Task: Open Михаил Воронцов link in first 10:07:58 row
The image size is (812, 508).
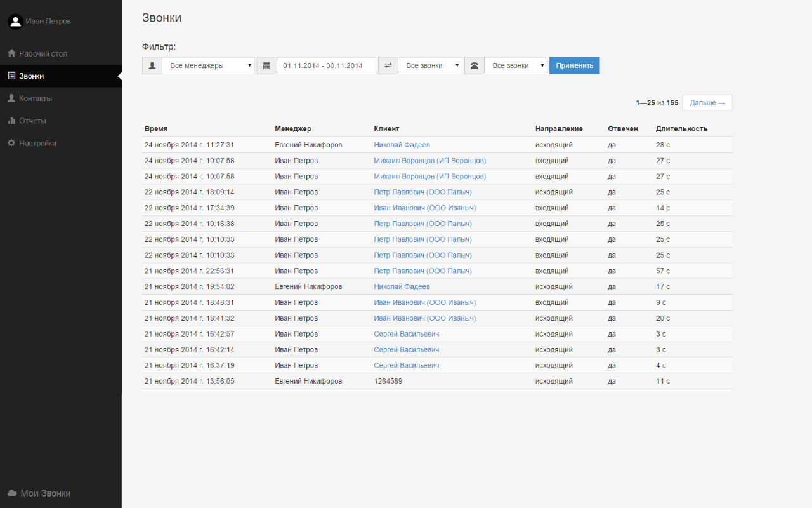Action: coord(430,161)
